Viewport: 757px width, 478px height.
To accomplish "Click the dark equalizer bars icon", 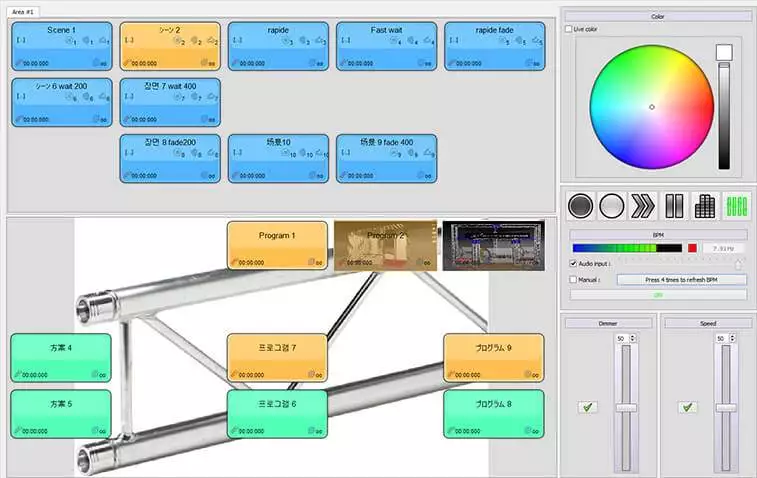I will [x=704, y=206].
